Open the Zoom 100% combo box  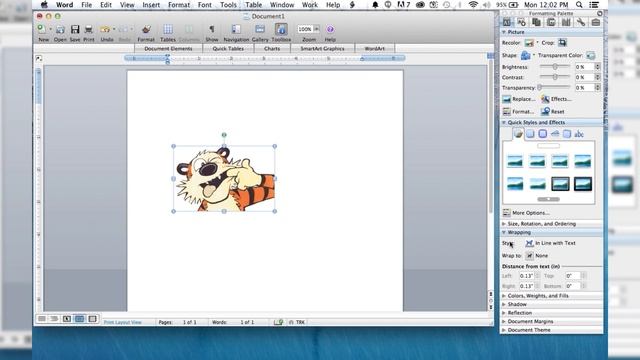pyautogui.click(x=308, y=29)
